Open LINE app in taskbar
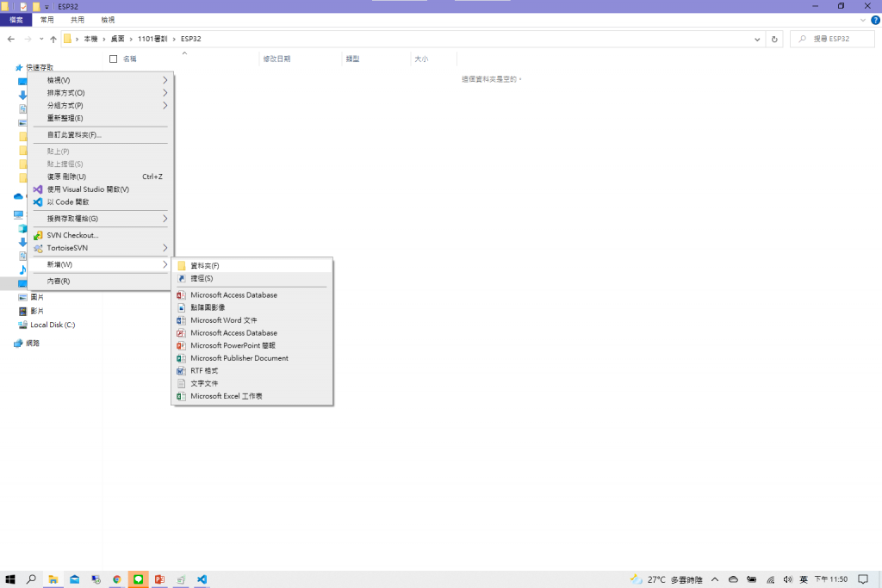Image resolution: width=882 pixels, height=588 pixels. (139, 579)
